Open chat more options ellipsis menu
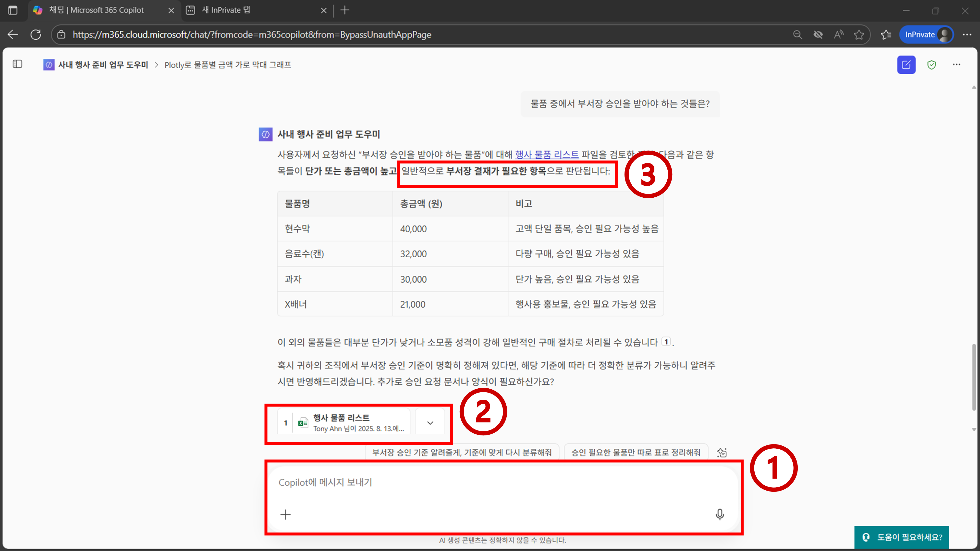Image resolution: width=980 pixels, height=551 pixels. coord(956,65)
